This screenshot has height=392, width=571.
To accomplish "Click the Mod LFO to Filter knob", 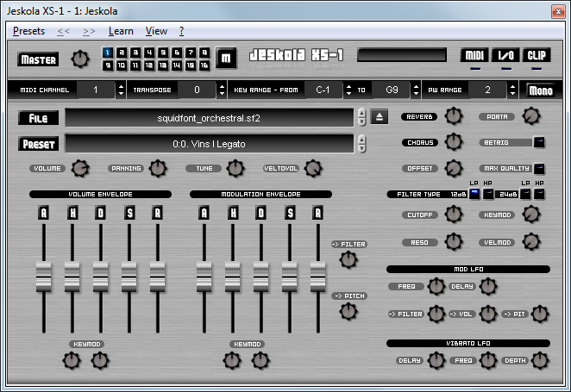I will coord(436,314).
